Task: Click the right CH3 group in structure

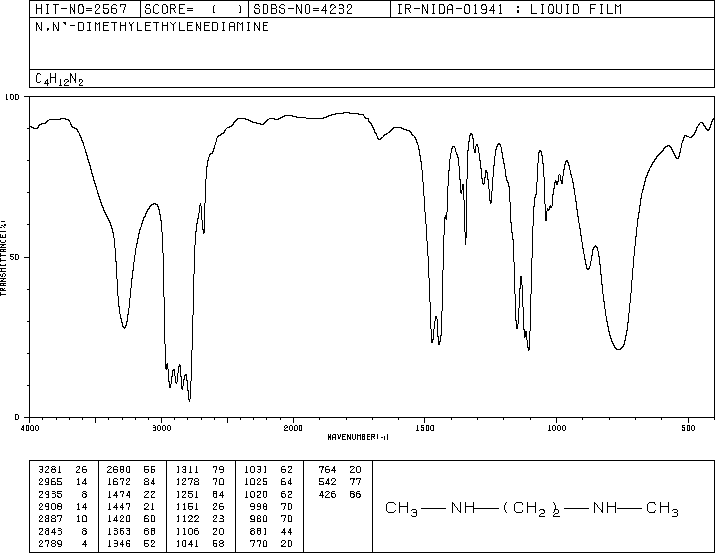Action: pos(662,508)
